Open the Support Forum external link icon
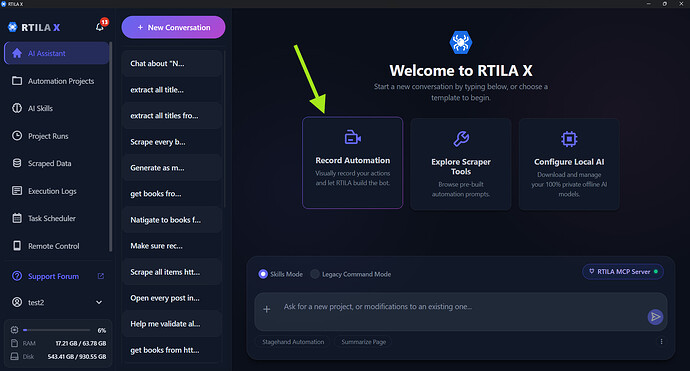Screen dimensions: 690x371 (x=101, y=276)
